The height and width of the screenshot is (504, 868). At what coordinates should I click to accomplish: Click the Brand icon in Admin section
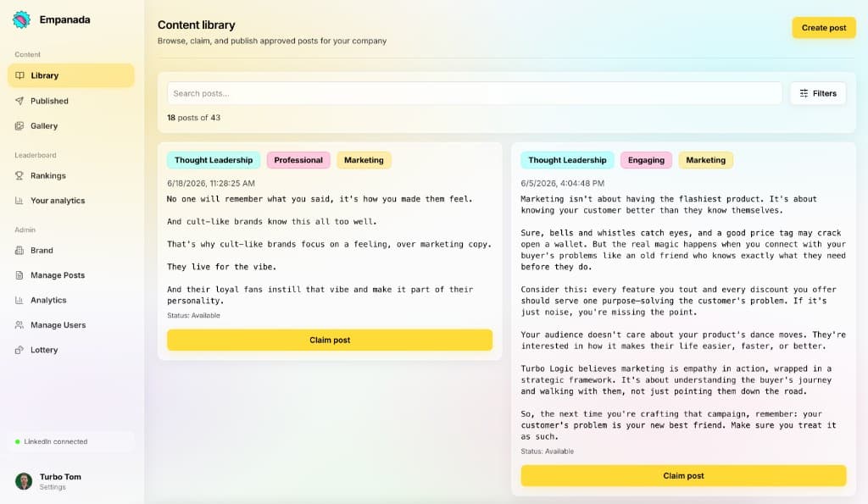click(x=19, y=250)
